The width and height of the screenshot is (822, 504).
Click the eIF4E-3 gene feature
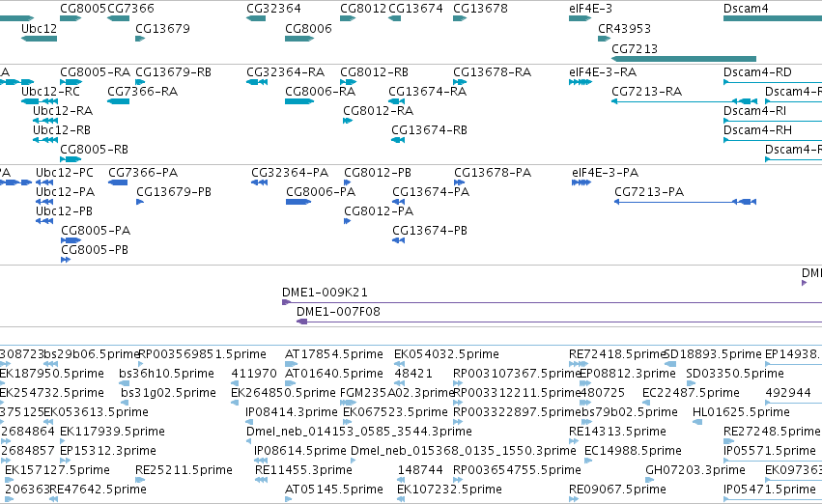click(x=580, y=18)
